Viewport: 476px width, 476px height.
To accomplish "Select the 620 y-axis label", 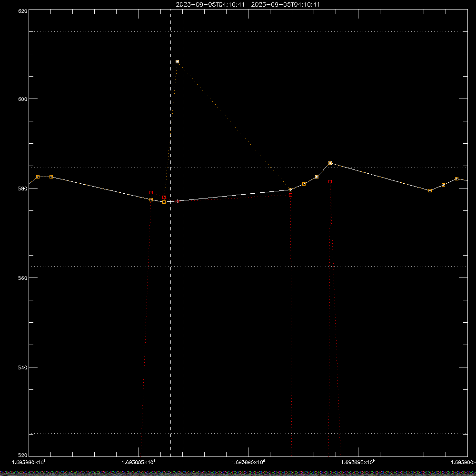I will click(23, 11).
